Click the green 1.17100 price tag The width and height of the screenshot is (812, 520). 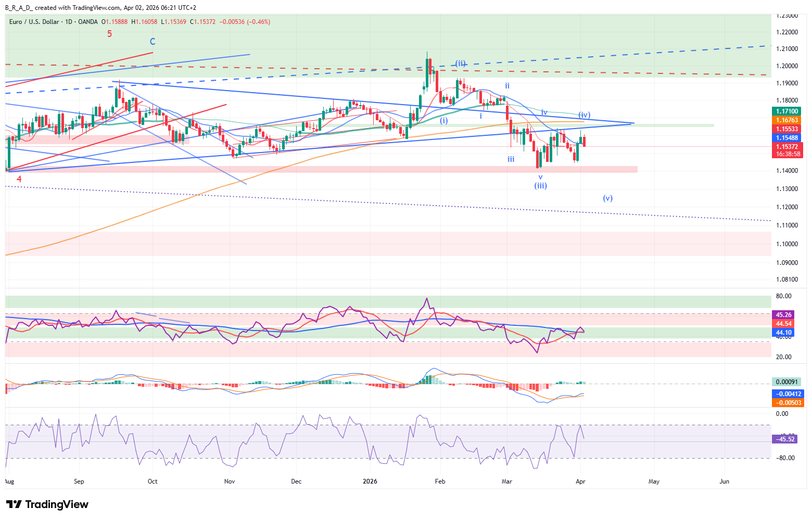(x=786, y=111)
